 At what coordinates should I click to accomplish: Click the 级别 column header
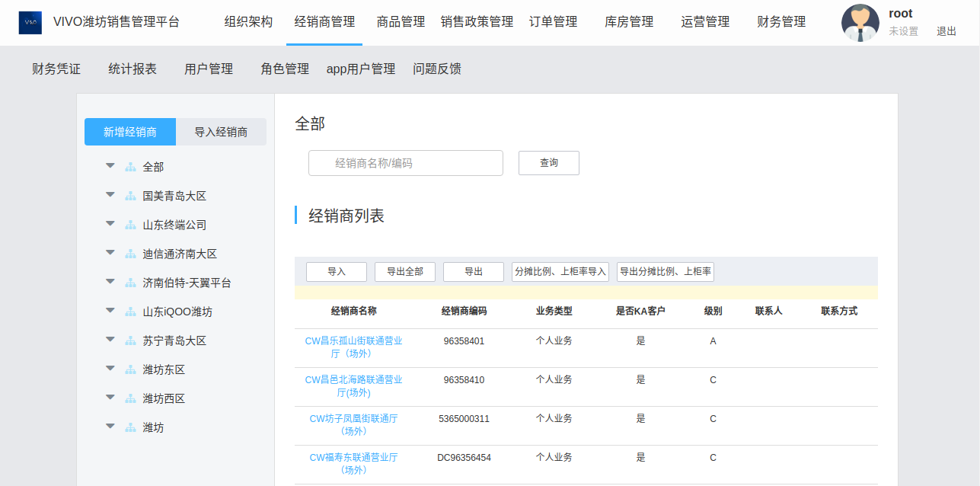click(713, 311)
